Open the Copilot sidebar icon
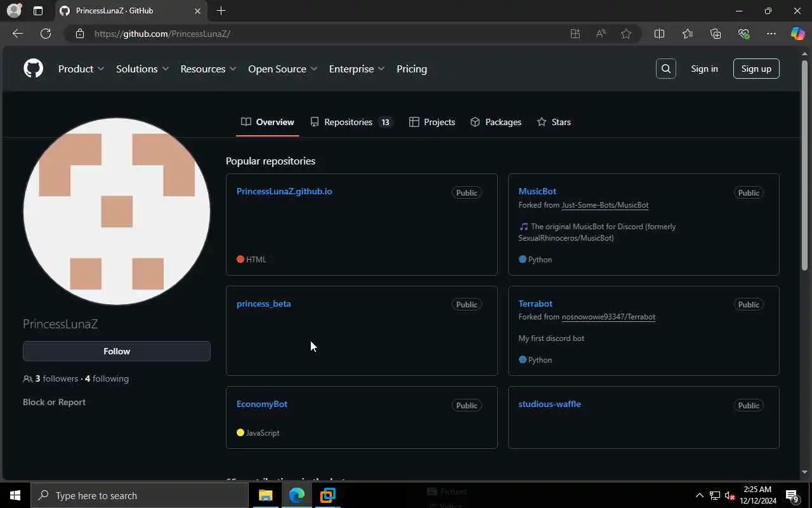 tap(797, 34)
